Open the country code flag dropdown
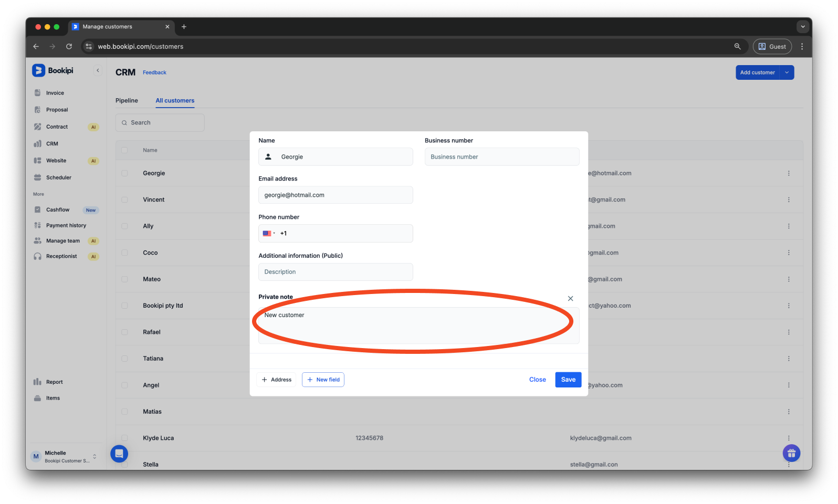838x504 pixels. [269, 233]
